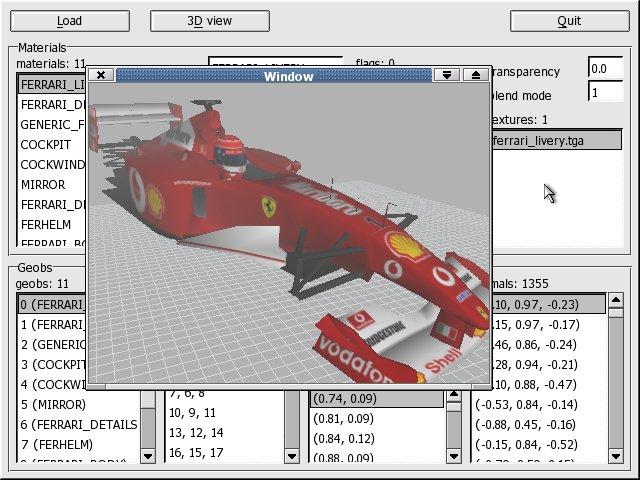Select the COCKWIND… material entry
The height and width of the screenshot is (480, 640).
pyautogui.click(x=52, y=164)
